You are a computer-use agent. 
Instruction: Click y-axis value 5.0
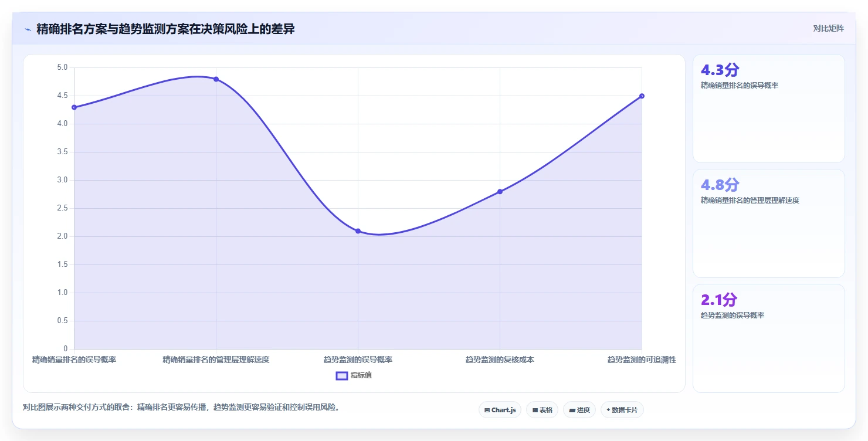coord(62,67)
